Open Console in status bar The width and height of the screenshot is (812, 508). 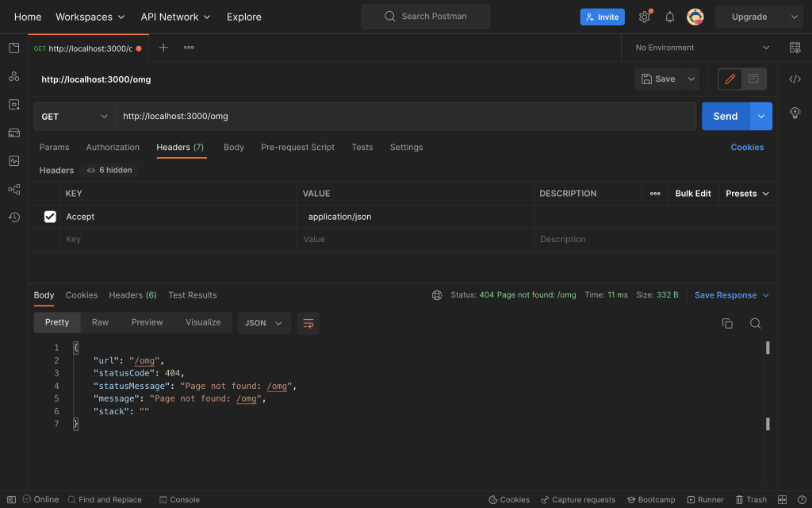[179, 500]
